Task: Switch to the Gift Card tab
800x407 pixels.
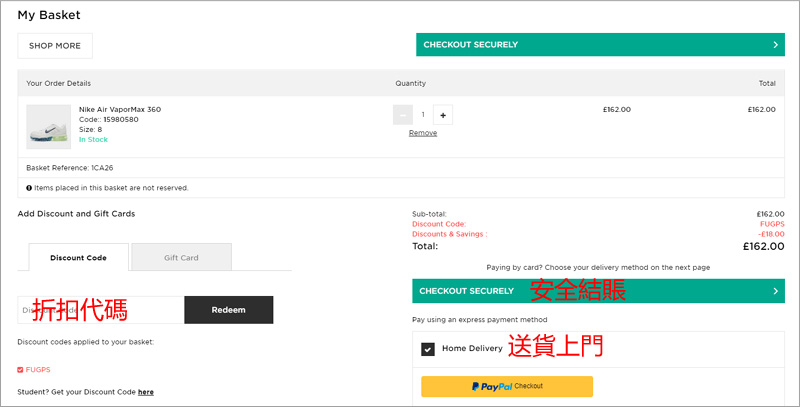Action: tap(181, 257)
